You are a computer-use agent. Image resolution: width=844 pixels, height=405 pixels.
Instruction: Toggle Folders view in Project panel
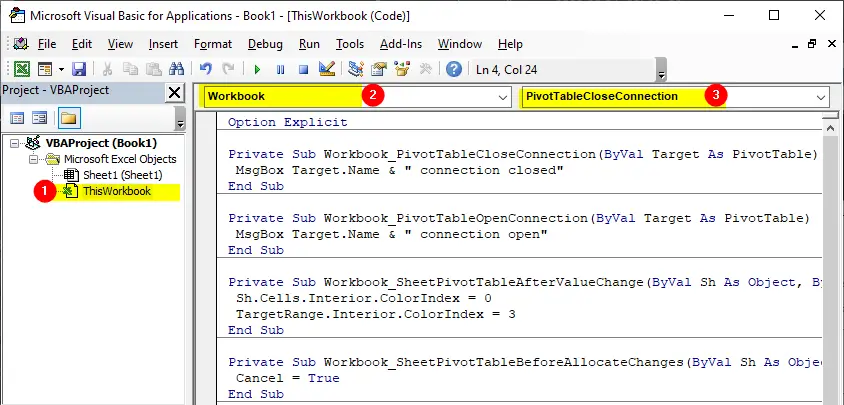(x=68, y=118)
